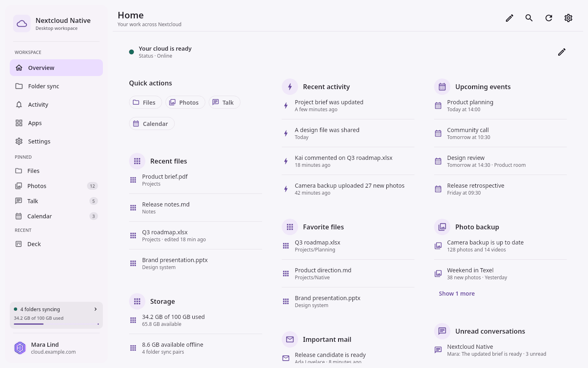This screenshot has height=368, width=588.
Task: Click the calendar icon beside Product planning
Action: click(x=438, y=105)
